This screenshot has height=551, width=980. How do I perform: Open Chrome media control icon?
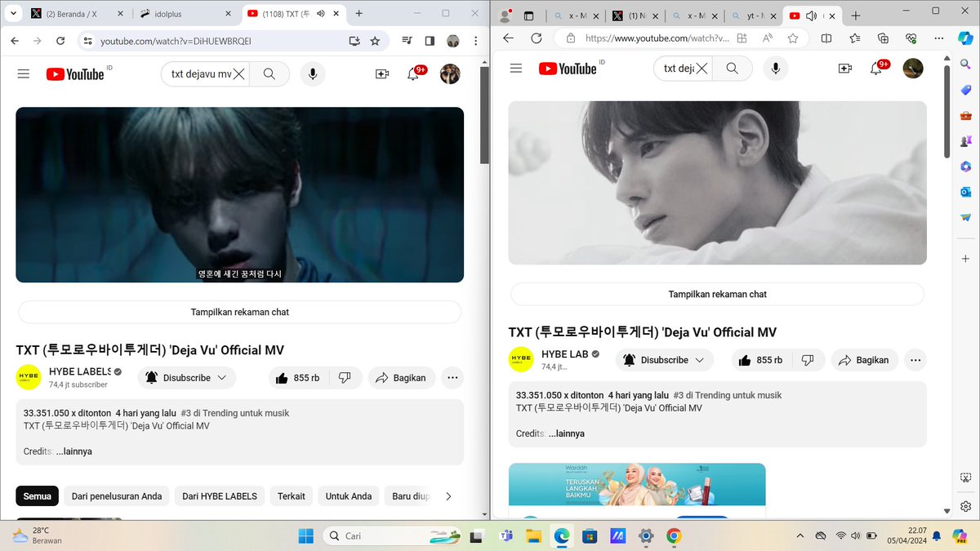(407, 41)
